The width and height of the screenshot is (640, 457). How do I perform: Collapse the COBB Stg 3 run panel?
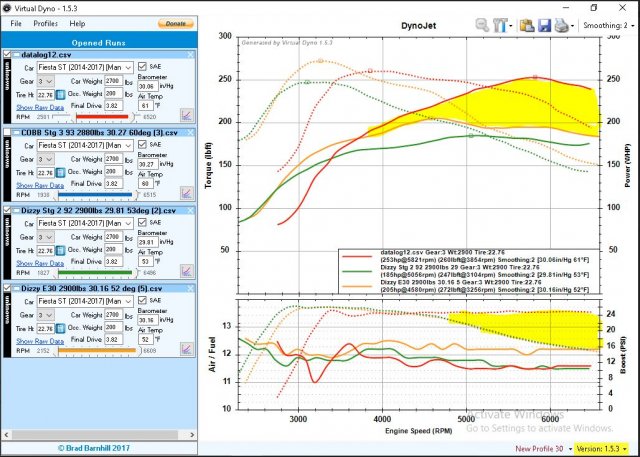coord(16,133)
